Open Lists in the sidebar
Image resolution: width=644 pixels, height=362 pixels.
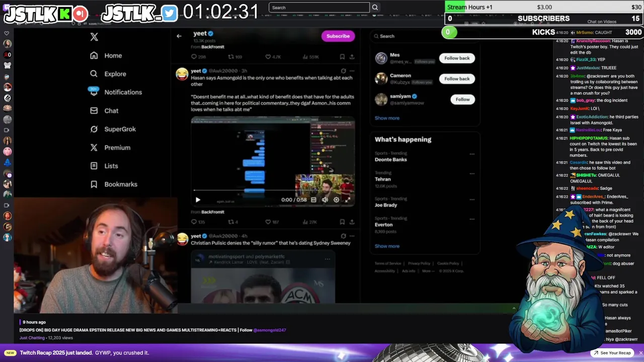104,166
